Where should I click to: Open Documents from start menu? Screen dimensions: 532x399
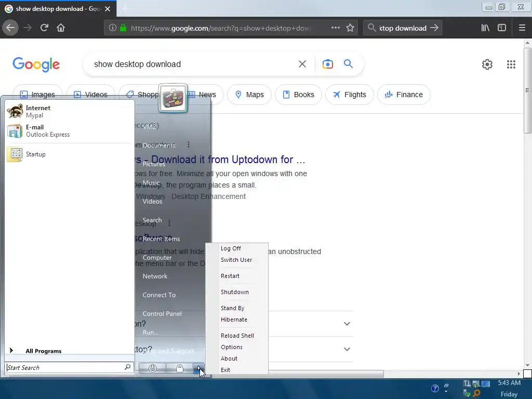coord(159,145)
